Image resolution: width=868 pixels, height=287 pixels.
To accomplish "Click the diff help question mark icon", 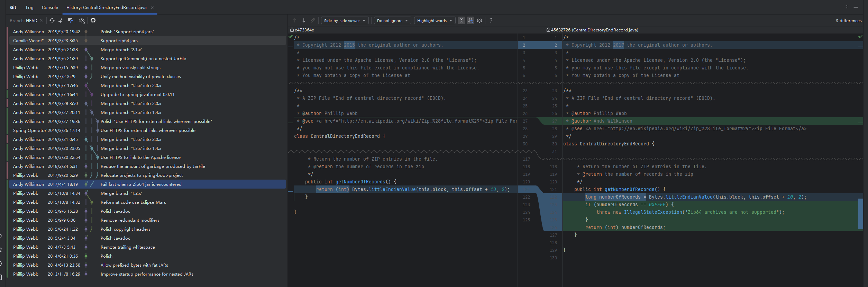I will (x=491, y=21).
